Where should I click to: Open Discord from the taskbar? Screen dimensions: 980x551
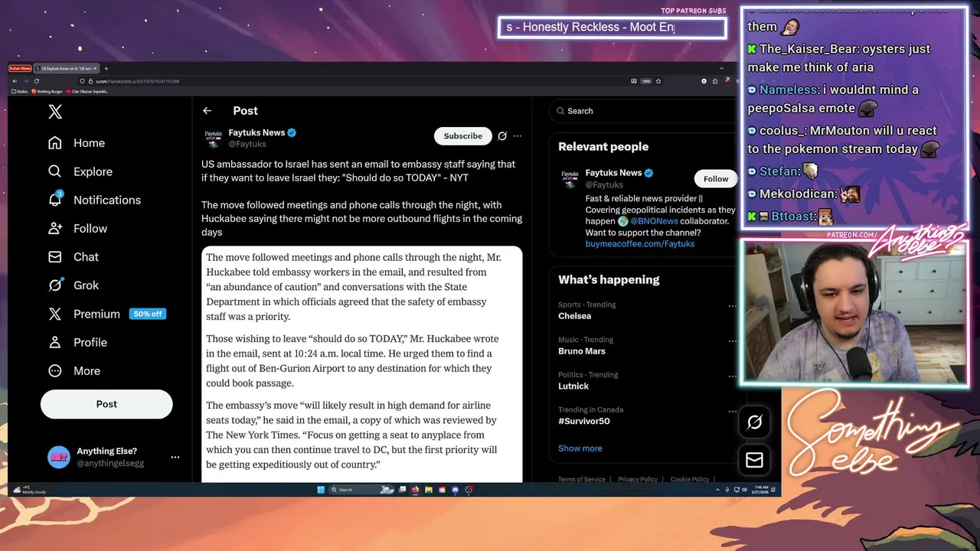tap(456, 490)
